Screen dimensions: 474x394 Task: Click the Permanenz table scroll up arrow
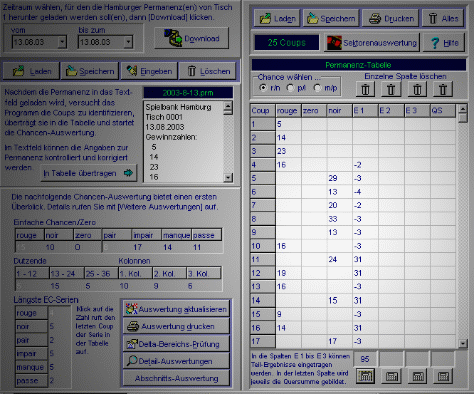coord(463,108)
